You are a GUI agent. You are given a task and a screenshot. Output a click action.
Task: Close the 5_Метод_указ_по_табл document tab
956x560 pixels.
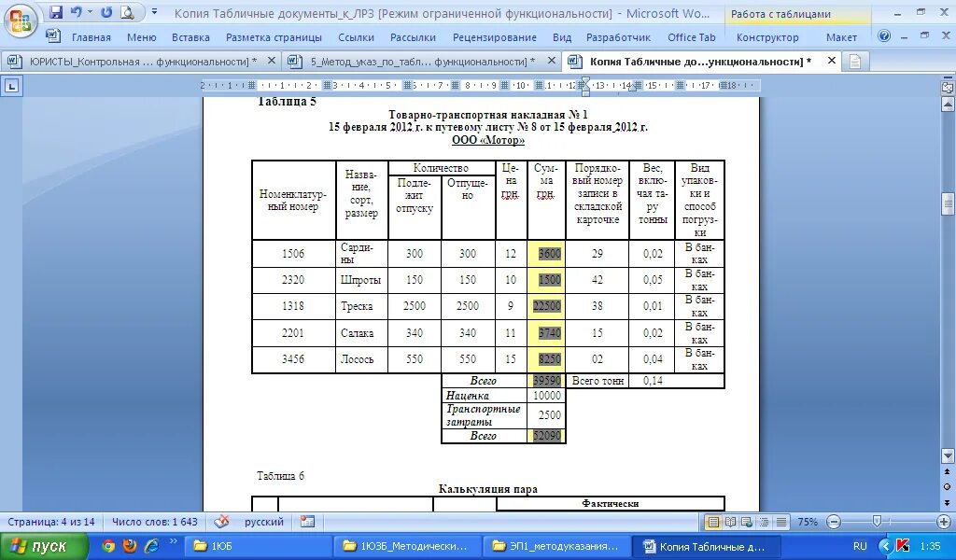click(551, 61)
